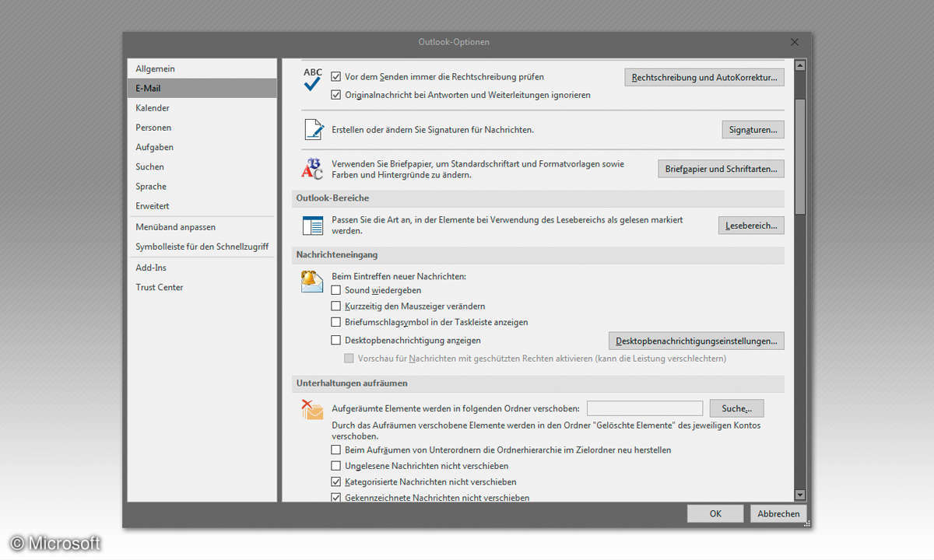Screen dimensions: 934x560
Task: Check Ordnerhierarchie im Zielordner neu herstellen option
Action: click(x=336, y=450)
